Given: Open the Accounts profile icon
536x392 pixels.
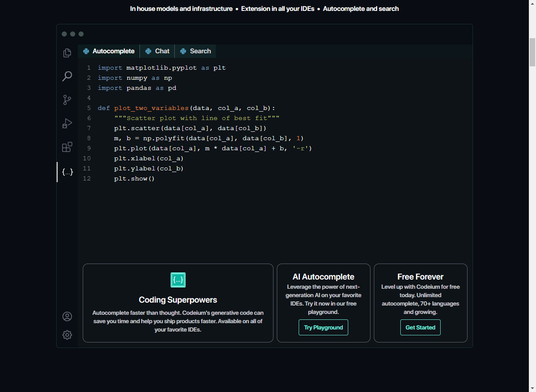Looking at the screenshot, I should (67, 316).
